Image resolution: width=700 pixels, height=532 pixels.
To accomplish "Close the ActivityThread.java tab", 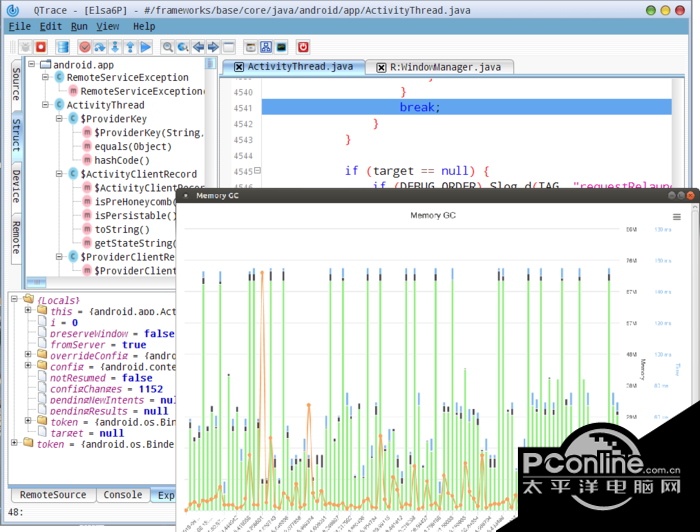I will pos(239,67).
